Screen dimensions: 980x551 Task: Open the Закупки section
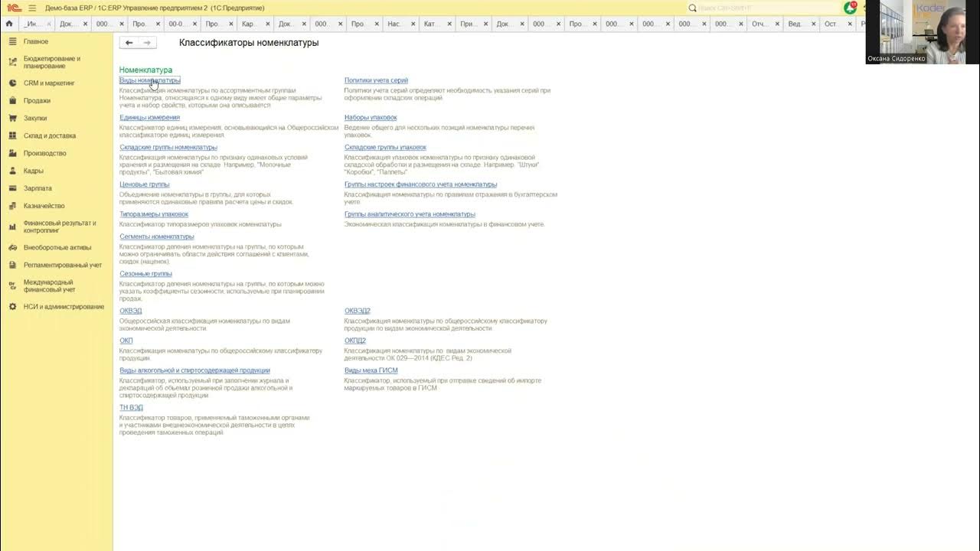point(35,118)
